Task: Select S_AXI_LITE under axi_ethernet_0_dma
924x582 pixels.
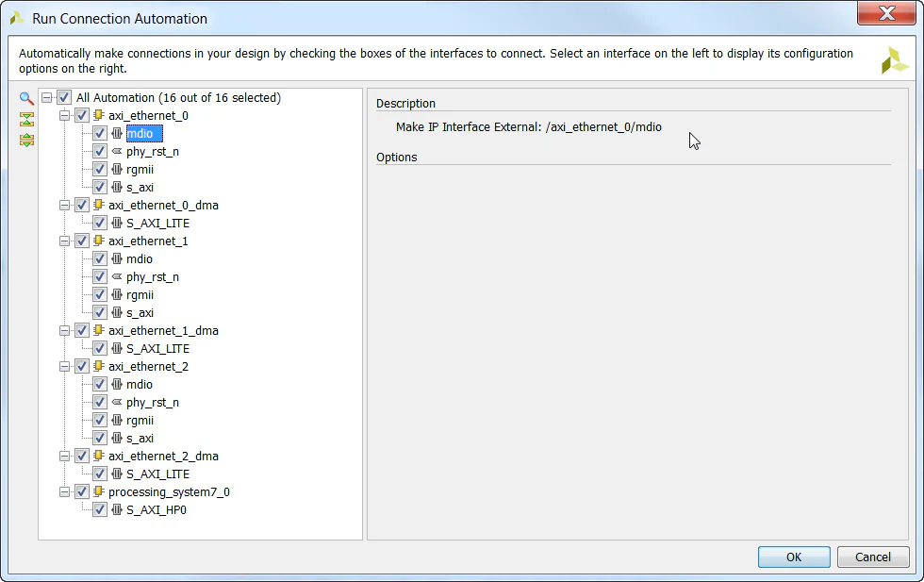Action: 157,223
